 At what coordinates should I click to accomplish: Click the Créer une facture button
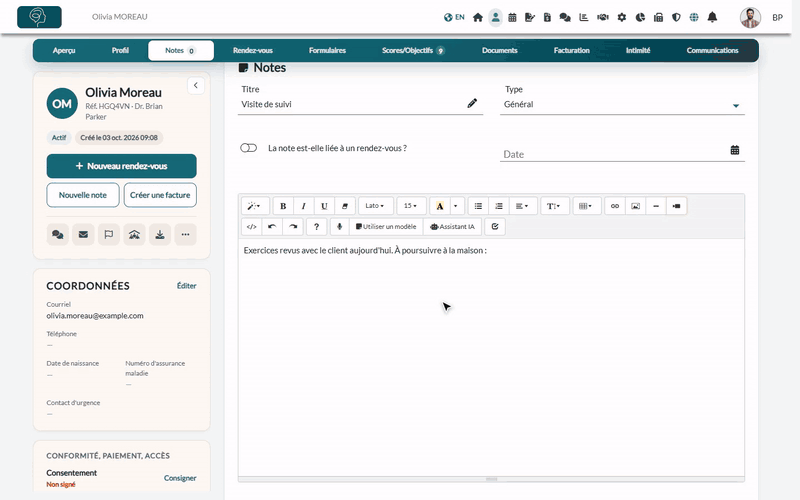(160, 195)
